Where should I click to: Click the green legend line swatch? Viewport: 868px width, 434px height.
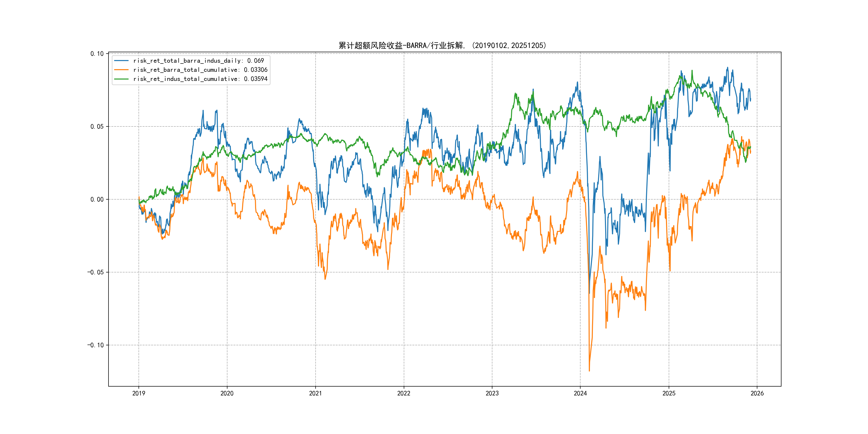coord(121,79)
